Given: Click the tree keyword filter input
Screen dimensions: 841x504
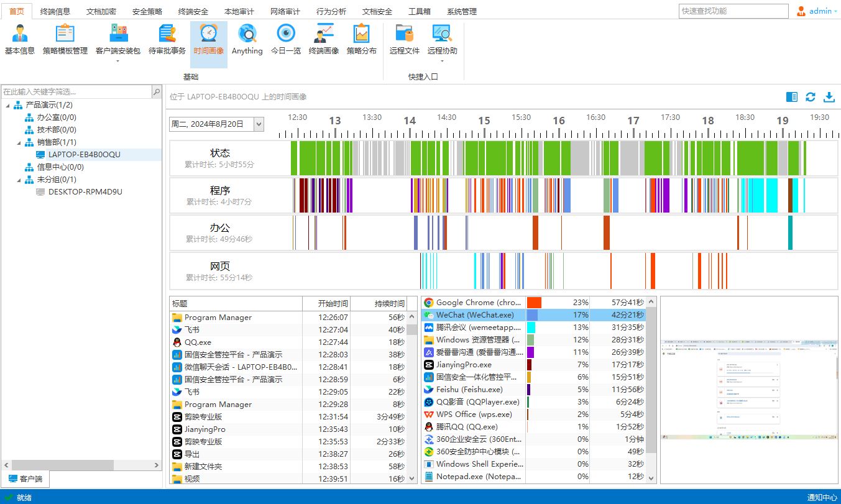Looking at the screenshot, I should click(x=76, y=91).
